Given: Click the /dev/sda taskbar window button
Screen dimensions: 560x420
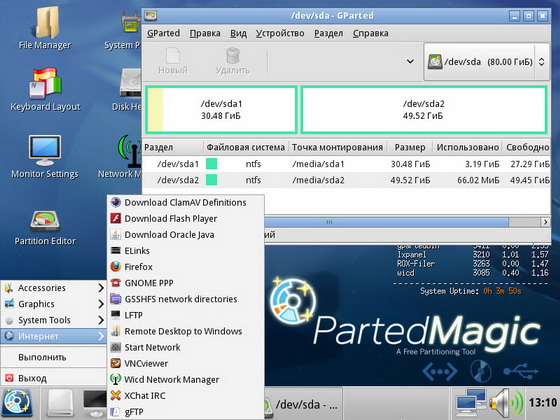Looking at the screenshot, I should tap(303, 404).
